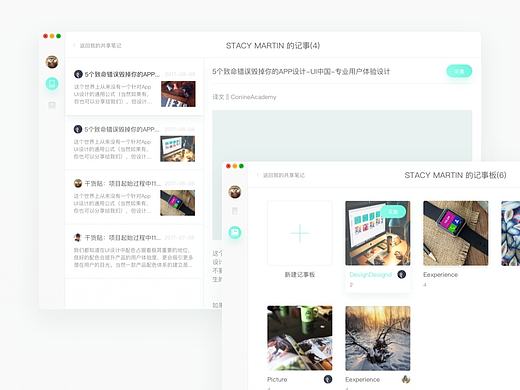
Task: Open the gray notebook board icon in the back window sidebar
Action: 52,105
